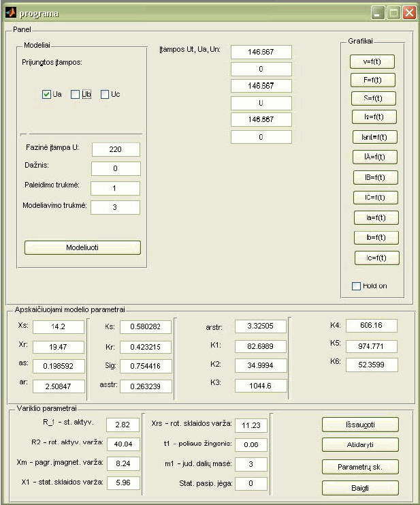
Task: Close the programa window
Action: pos(409,13)
